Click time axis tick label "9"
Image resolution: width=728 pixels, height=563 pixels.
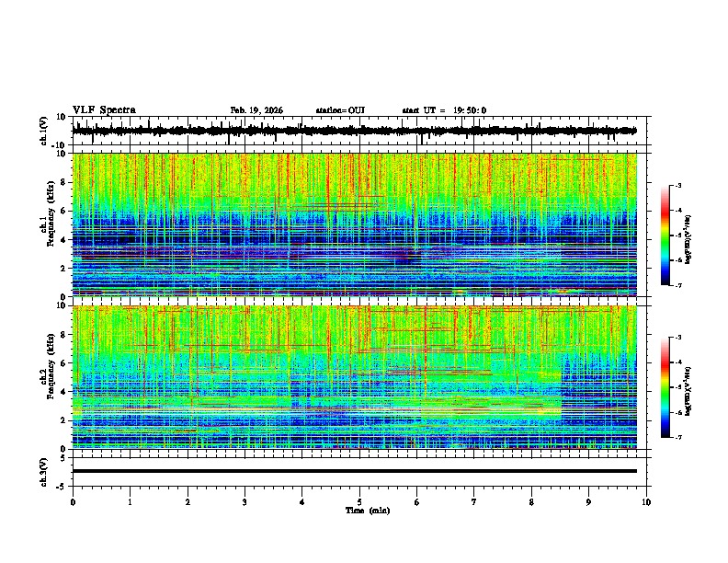588,502
